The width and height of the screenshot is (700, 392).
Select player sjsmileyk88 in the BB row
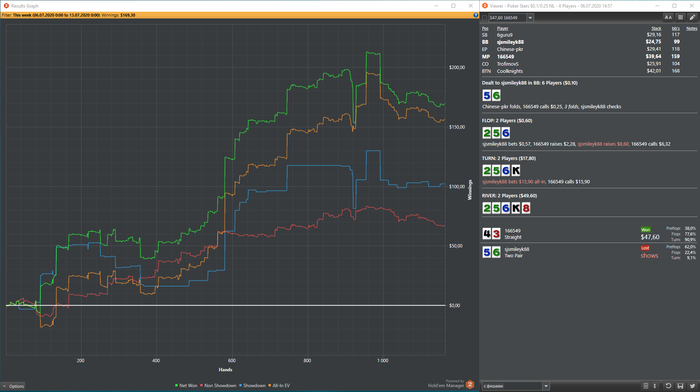click(x=510, y=42)
